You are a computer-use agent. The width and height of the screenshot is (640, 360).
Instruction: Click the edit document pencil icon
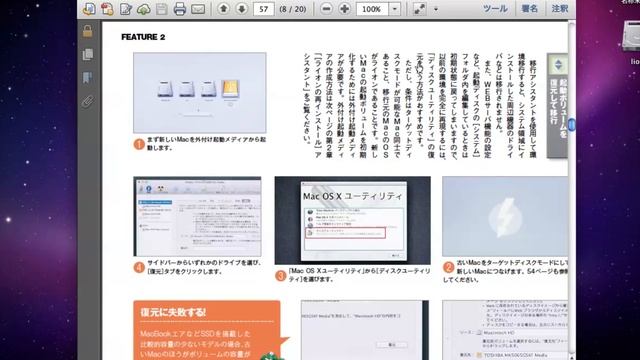126,9
